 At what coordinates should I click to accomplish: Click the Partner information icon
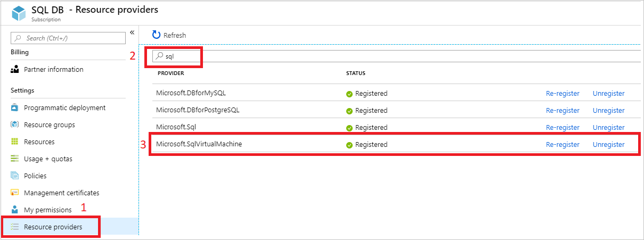[x=15, y=69]
